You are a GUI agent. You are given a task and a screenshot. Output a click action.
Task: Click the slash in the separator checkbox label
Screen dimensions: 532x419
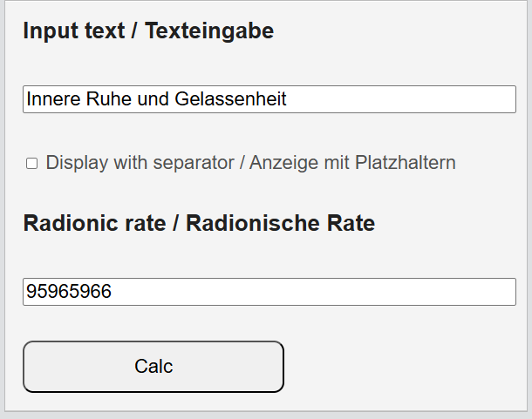pyautogui.click(x=242, y=163)
